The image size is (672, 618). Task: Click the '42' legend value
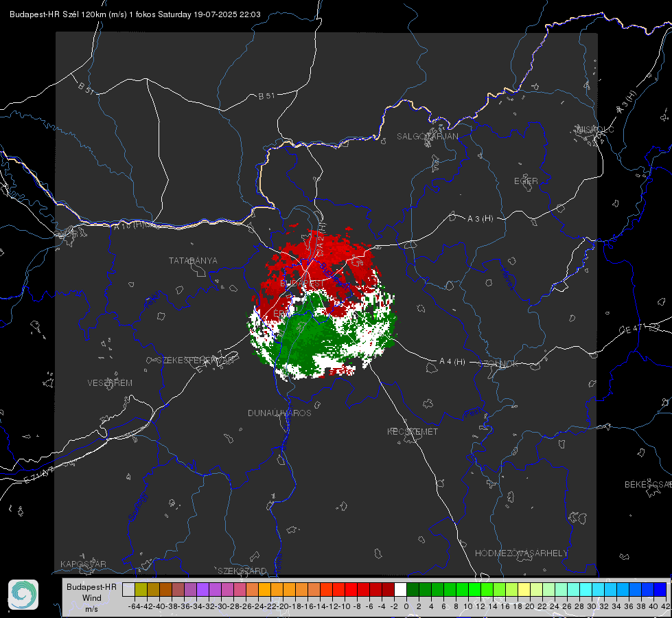665,606
